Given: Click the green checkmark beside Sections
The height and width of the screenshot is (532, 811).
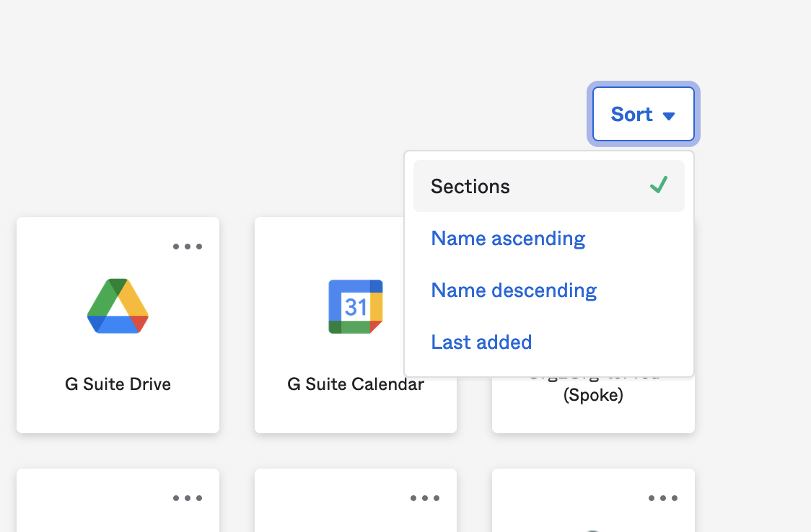Looking at the screenshot, I should pyautogui.click(x=658, y=185).
